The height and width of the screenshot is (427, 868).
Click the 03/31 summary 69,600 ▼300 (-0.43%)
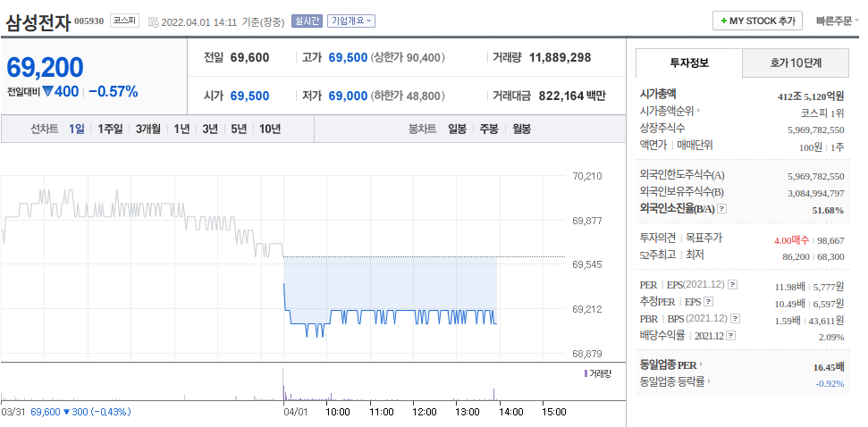point(80,412)
